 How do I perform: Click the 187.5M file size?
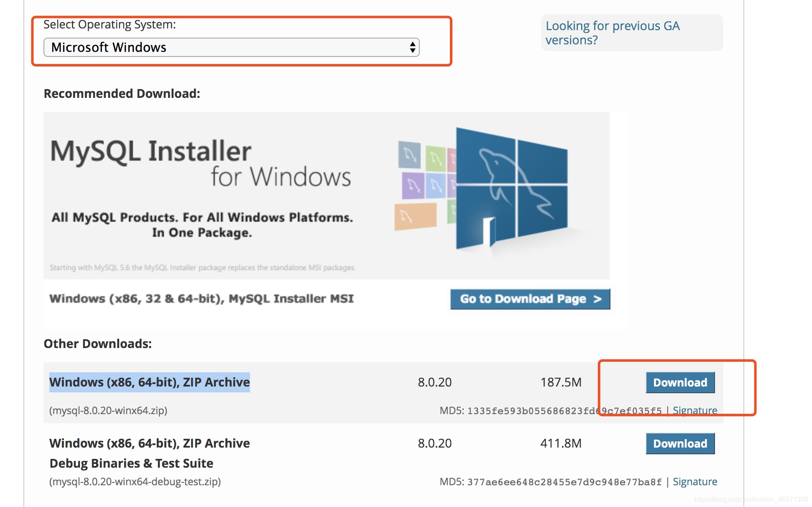pyautogui.click(x=561, y=382)
